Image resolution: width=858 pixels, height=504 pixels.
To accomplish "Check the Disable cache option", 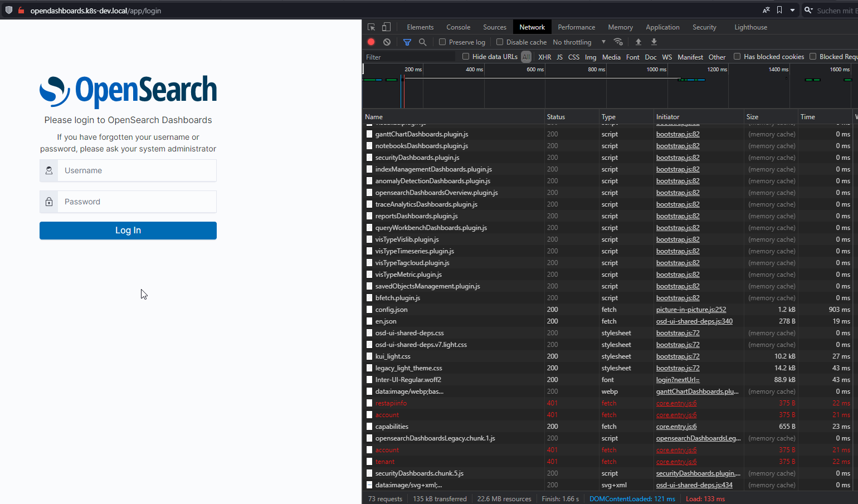I will (500, 42).
